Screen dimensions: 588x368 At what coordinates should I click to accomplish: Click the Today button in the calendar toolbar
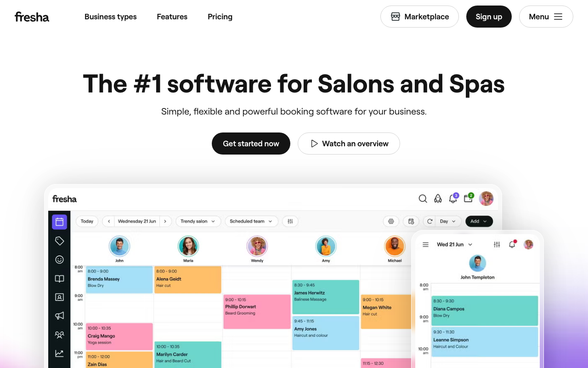[x=87, y=221]
